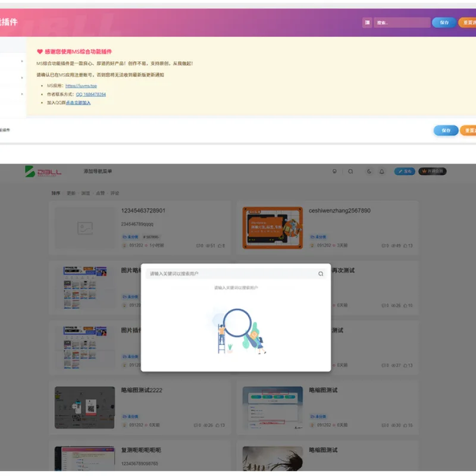Click the 未分类 tag on post 略缩图测试2222
The image size is (476, 476).
coord(130,416)
